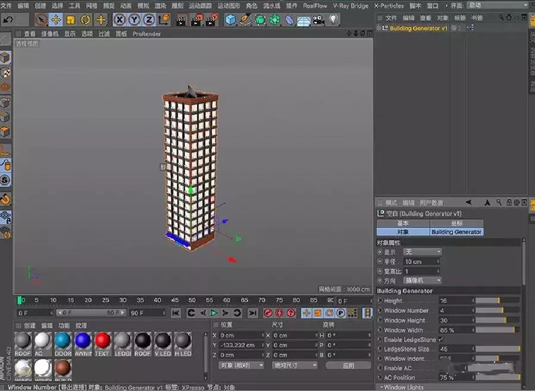Open the 显示 display dropdown in attributes
This screenshot has height=392, width=535.
coord(423,252)
